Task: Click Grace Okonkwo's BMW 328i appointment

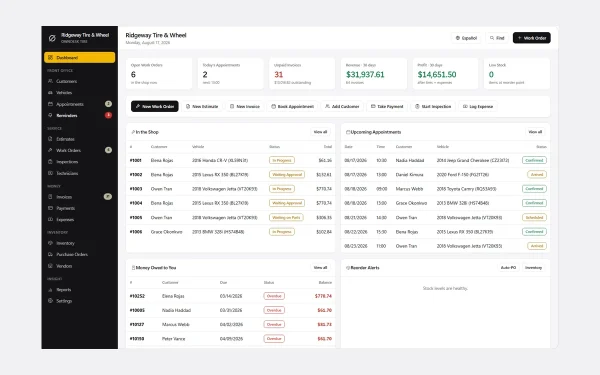Action: [445, 203]
